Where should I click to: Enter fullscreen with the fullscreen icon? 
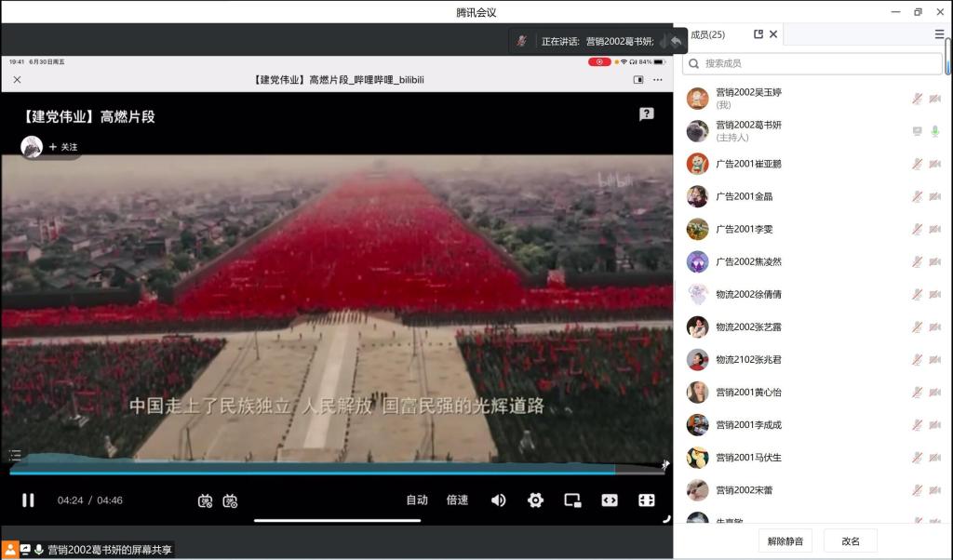click(x=646, y=500)
